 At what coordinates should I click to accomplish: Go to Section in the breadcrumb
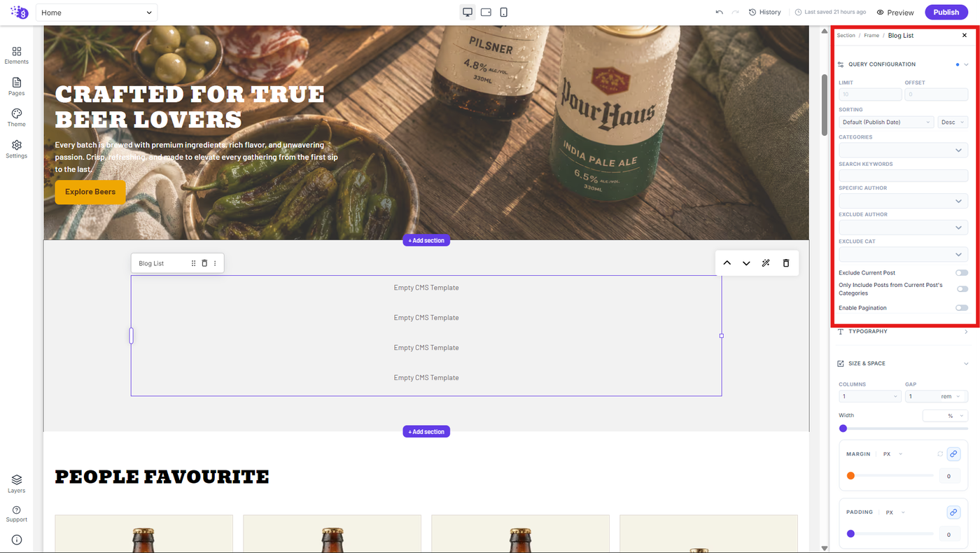point(846,36)
